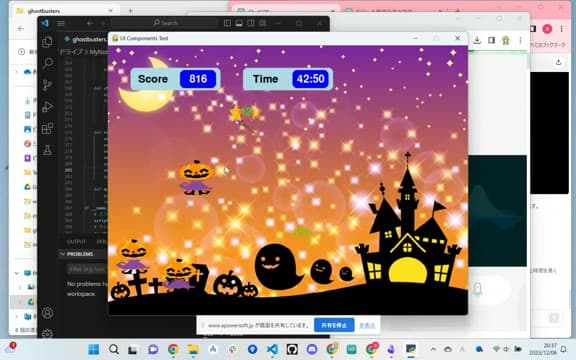
Task: Go back in File Explorer
Action: pyautogui.click(x=21, y=28)
